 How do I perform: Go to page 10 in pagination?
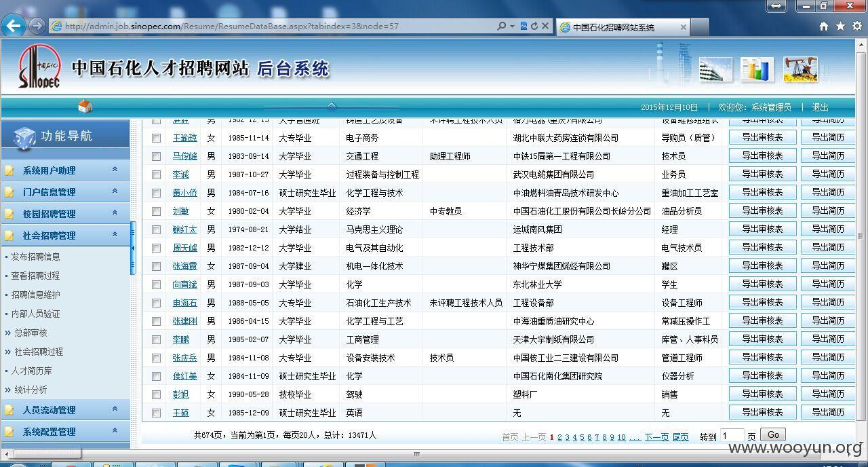[621, 438]
